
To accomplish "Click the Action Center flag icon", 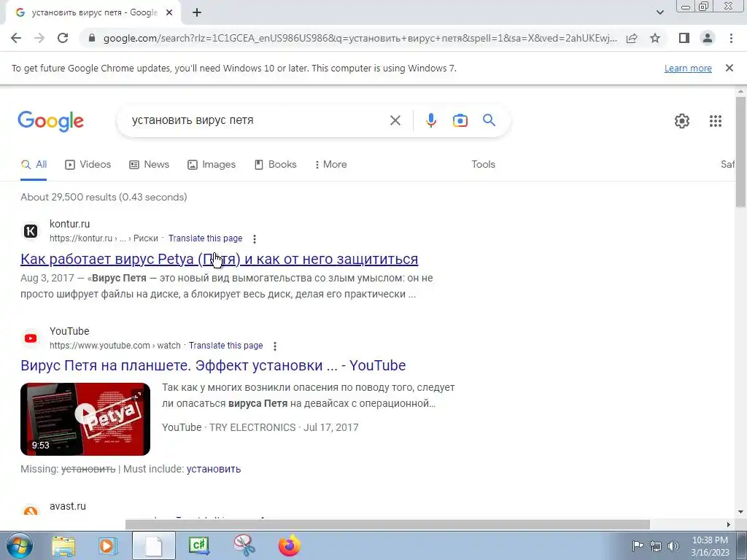I will [638, 545].
